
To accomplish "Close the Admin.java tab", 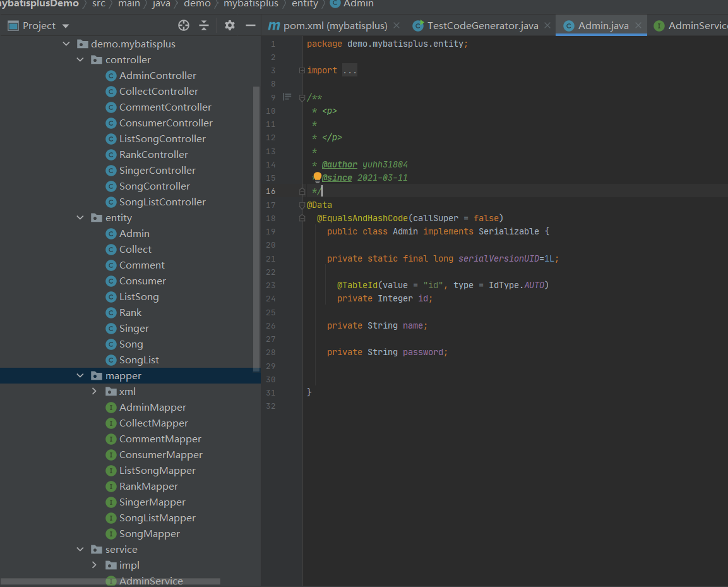I will tap(638, 25).
